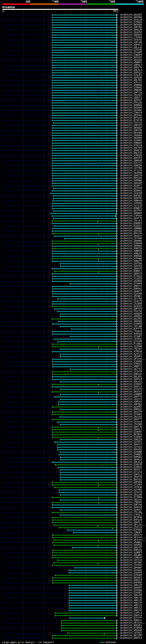Image resolution: width=146 pixels, height=644 pixels.
Task: Select hit label UniRef100_Q1PCR6
Action: click(131, 263)
